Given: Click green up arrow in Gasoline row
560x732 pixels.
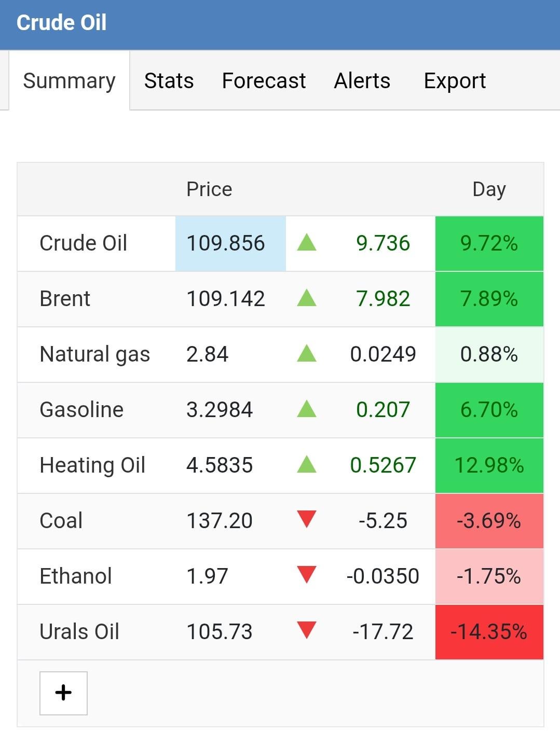Looking at the screenshot, I should point(307,409).
